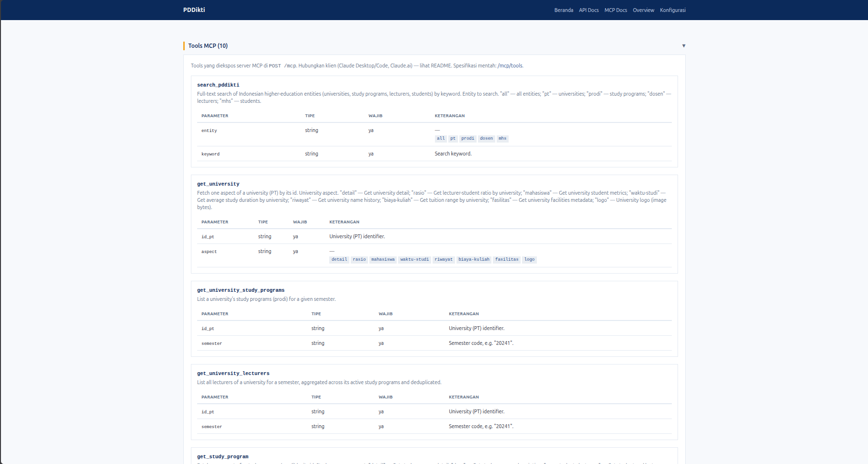The image size is (868, 464).
Task: Click the 'prodi' entity value chip
Action: [467, 139]
